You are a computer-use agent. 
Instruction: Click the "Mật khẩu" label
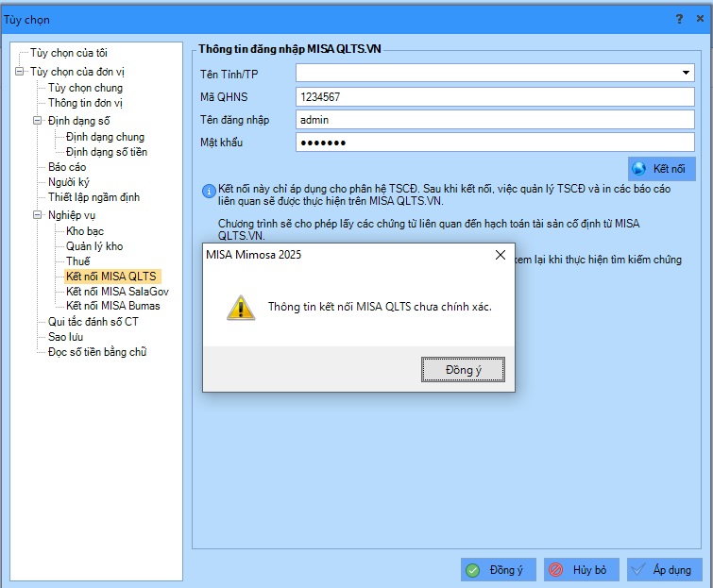click(221, 143)
